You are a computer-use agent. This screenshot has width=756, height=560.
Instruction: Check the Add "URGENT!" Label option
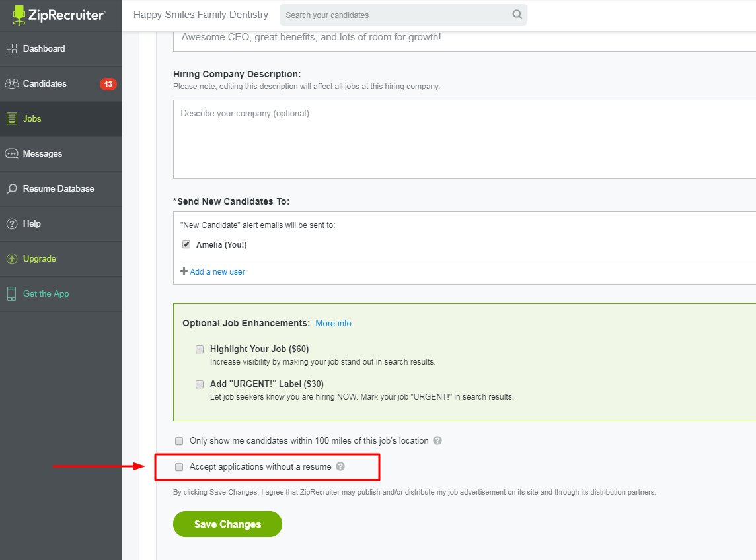(x=200, y=384)
